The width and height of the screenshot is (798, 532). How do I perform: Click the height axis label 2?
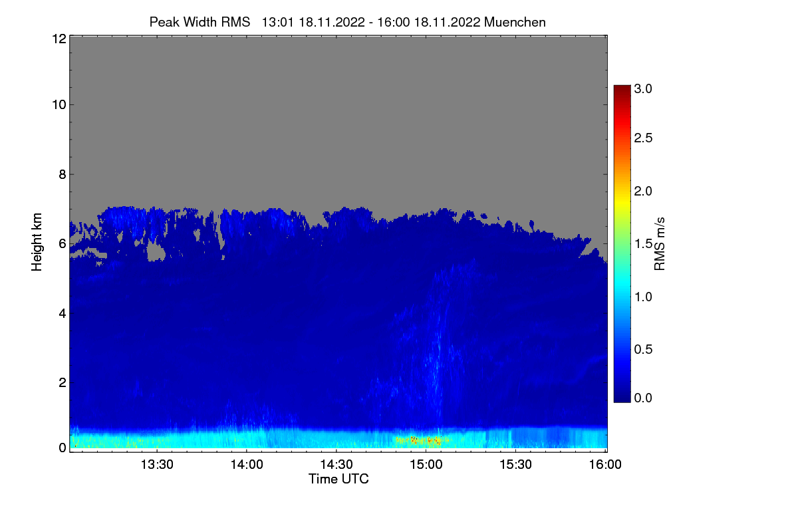[62, 382]
